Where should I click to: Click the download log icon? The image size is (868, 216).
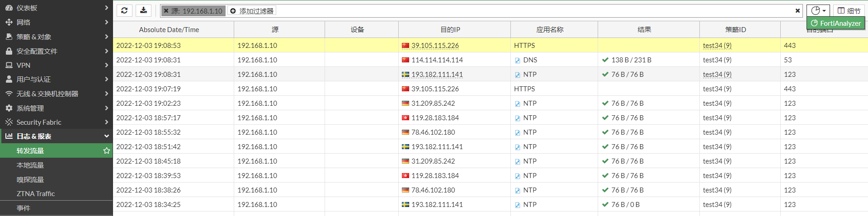(x=143, y=10)
